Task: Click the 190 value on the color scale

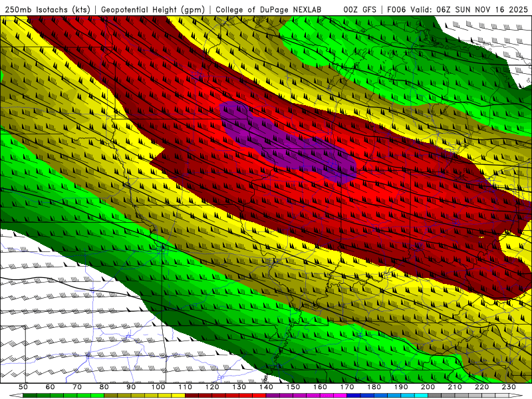Action: coord(401,387)
